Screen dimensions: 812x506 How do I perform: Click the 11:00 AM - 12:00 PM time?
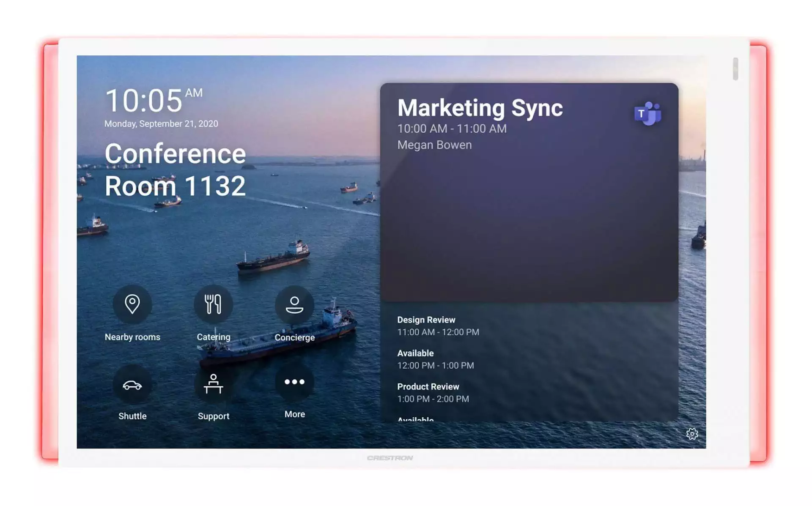(x=438, y=332)
